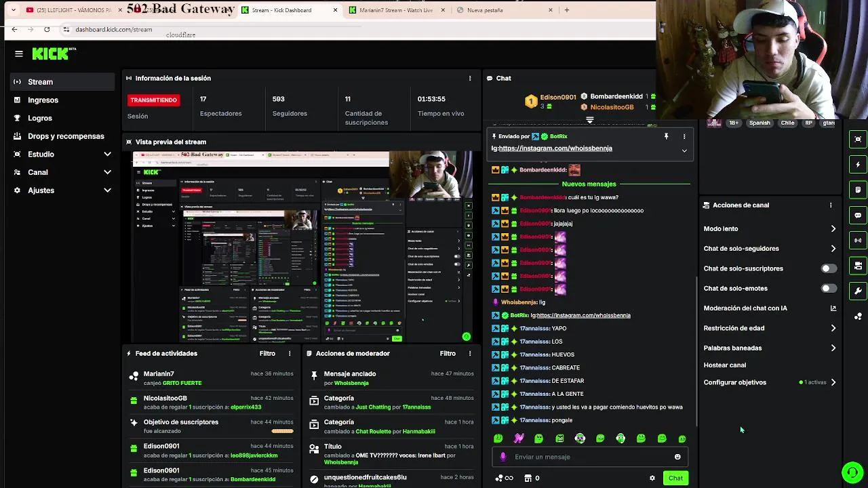Screen dimensions: 868x488
Task: Open chat settings gear icon
Action: pyautogui.click(x=652, y=478)
